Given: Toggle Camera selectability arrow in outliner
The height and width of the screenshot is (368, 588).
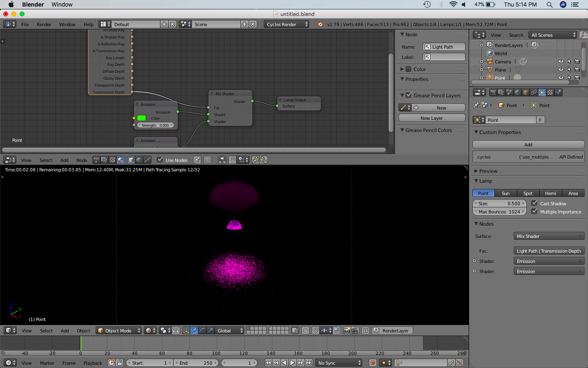Looking at the screenshot, I should click(x=569, y=61).
